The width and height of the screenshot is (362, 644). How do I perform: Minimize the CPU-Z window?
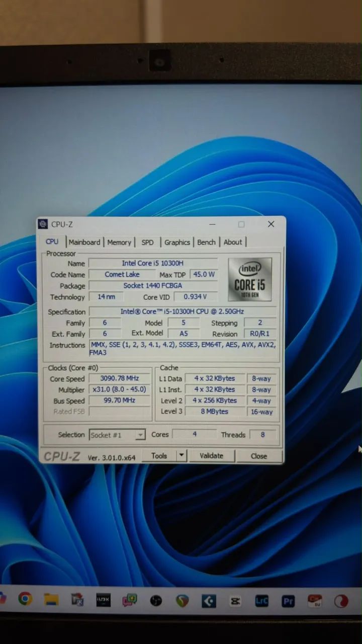click(x=212, y=224)
